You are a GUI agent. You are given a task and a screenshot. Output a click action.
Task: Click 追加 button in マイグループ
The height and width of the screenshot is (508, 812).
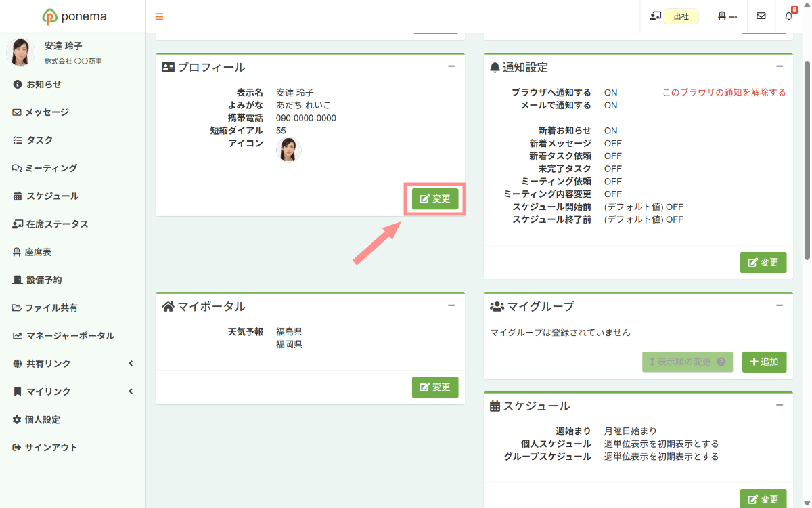point(765,362)
